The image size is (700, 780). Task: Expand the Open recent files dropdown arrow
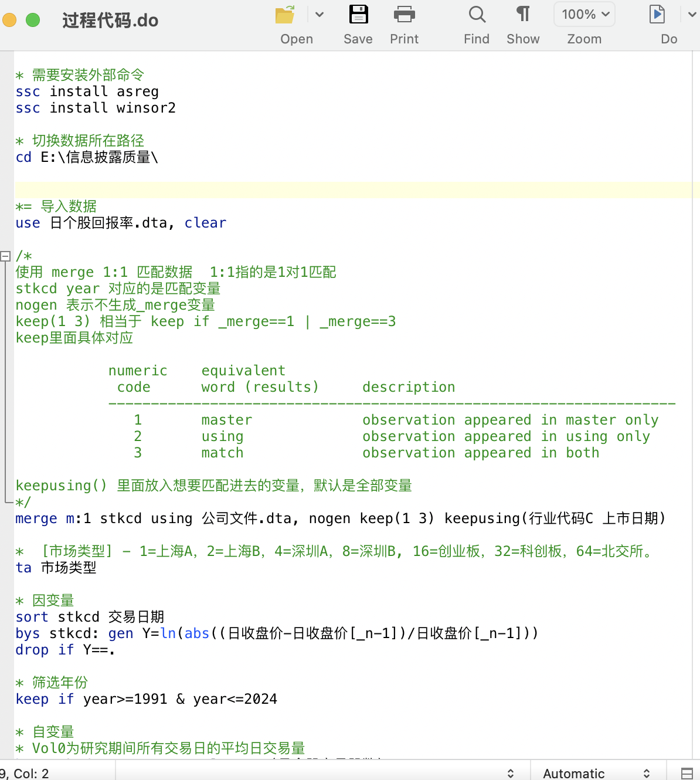320,15
